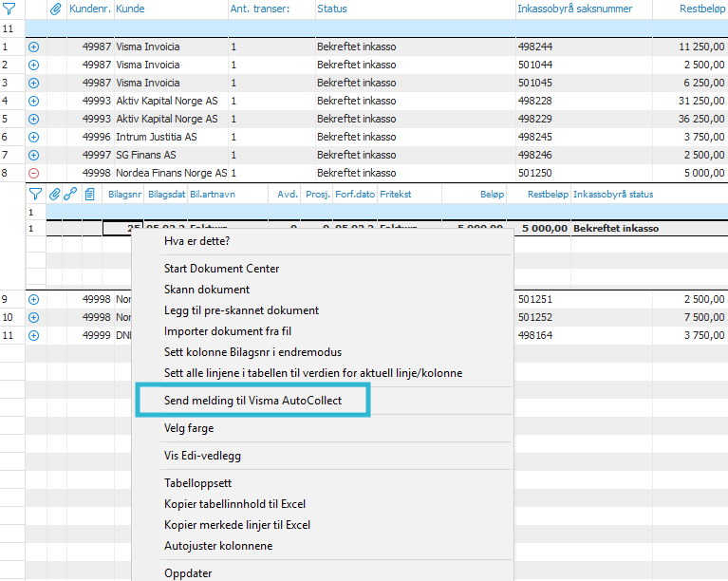Screen dimensions: 728x581
Task: Expand row 10 with case 501252
Action: pyautogui.click(x=33, y=317)
